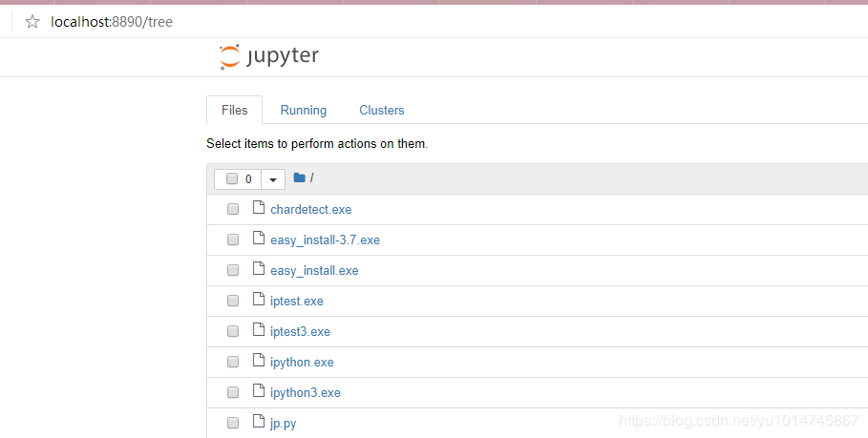This screenshot has height=438, width=868.
Task: Tick the checkbox for chardetect.exe
Action: (x=233, y=210)
